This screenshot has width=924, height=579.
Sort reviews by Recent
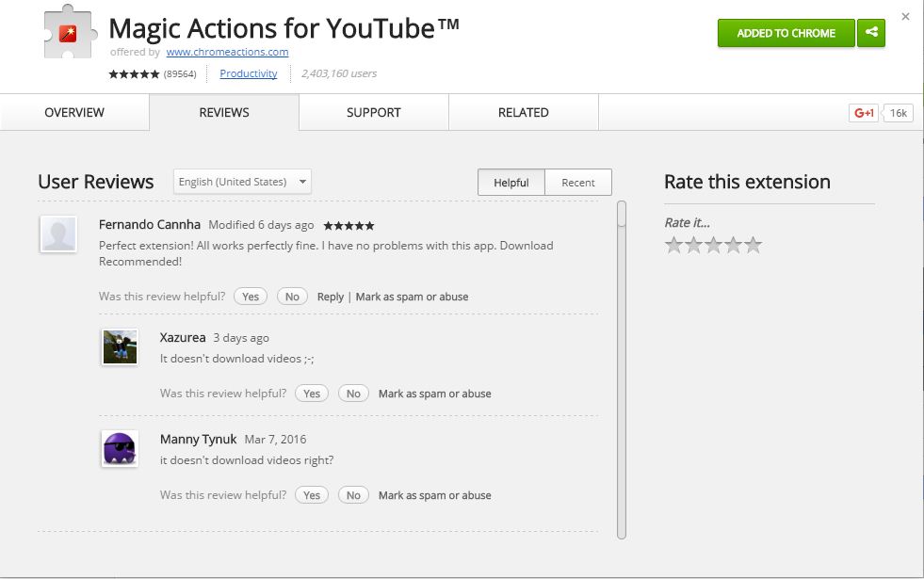[x=578, y=183]
